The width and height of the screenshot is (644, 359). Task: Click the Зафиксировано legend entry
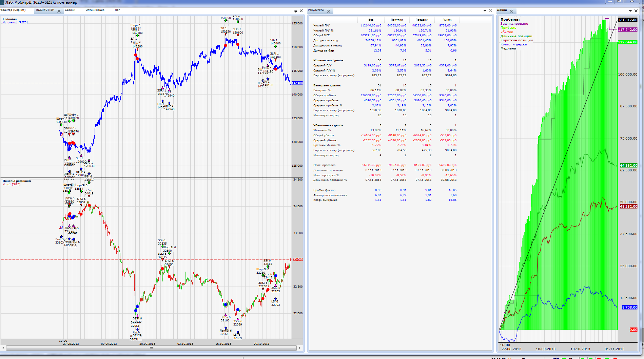pos(514,24)
